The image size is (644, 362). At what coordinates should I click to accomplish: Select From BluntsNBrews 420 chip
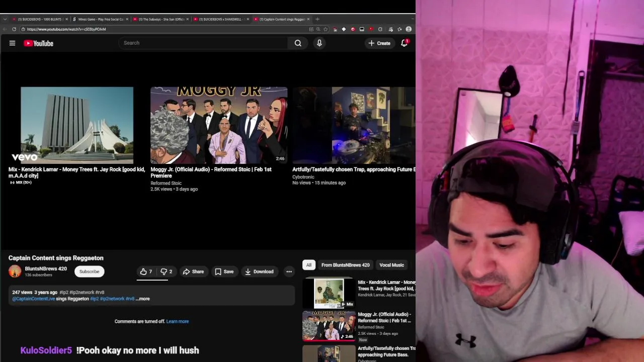pos(345,265)
